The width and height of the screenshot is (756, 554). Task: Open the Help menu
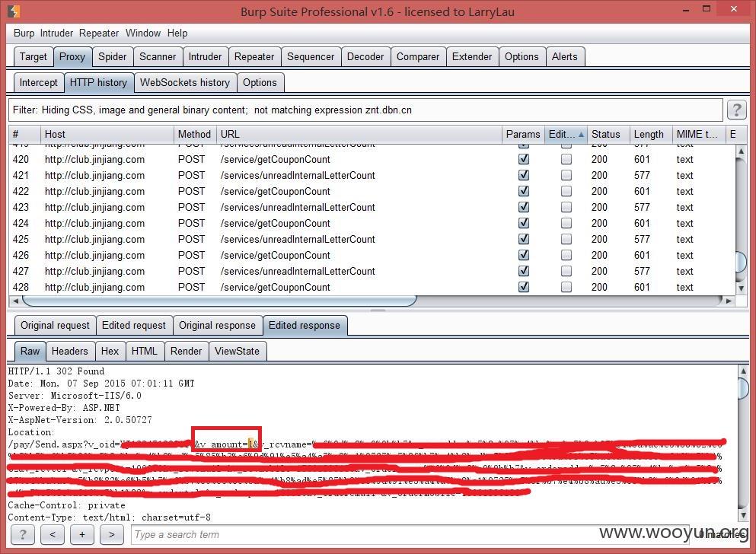point(177,33)
